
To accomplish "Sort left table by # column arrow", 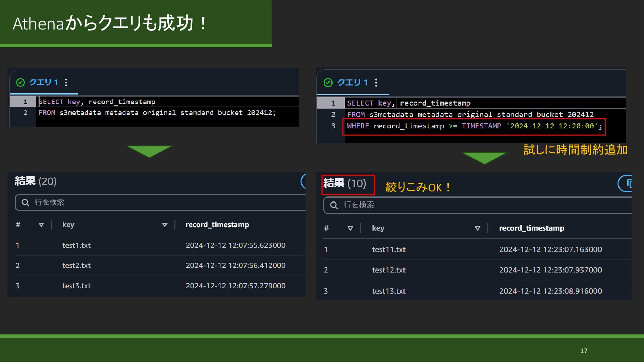I will click(41, 225).
